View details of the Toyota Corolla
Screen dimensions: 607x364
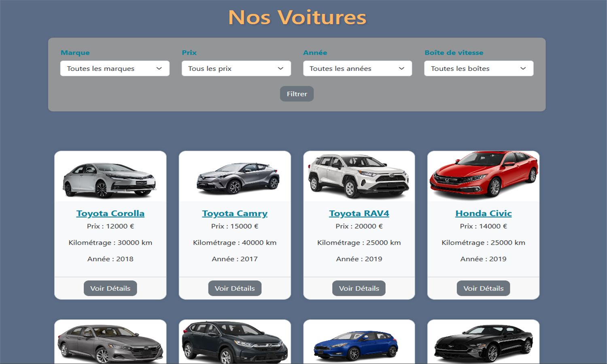[x=110, y=288]
